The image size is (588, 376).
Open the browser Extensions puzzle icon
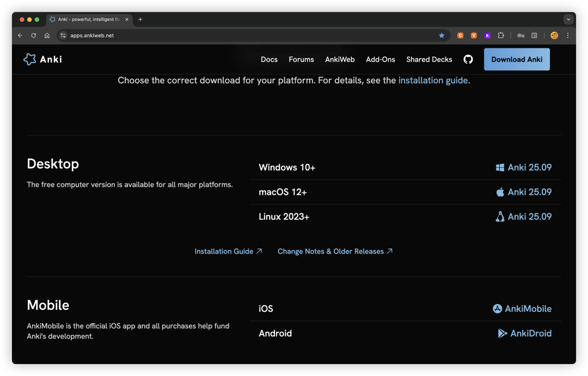click(501, 35)
